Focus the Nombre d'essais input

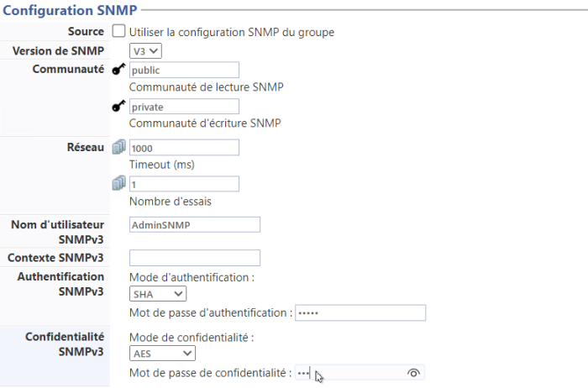185,183
